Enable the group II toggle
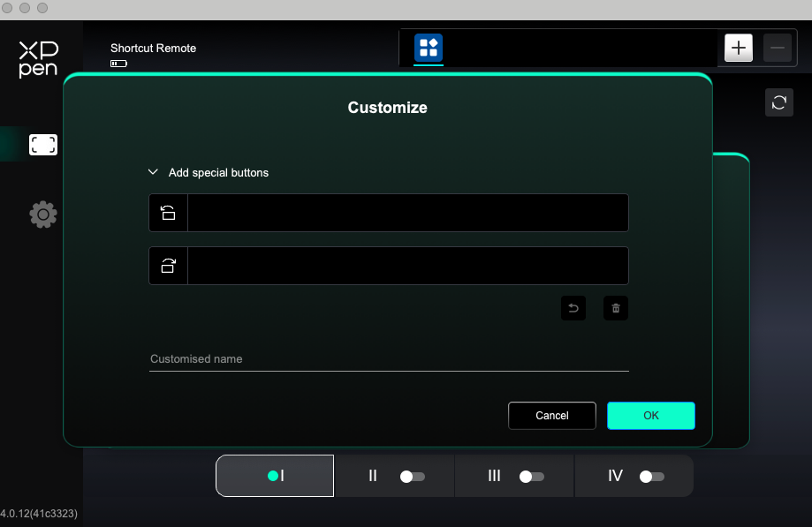The image size is (812, 527). point(413,477)
